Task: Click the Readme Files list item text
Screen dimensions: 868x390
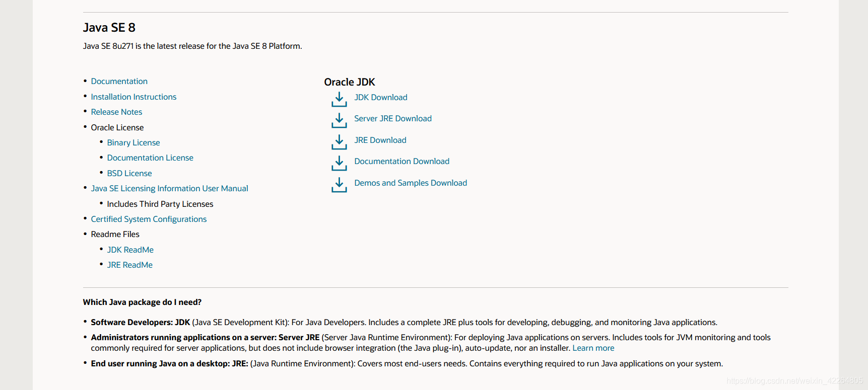Action: 115,234
